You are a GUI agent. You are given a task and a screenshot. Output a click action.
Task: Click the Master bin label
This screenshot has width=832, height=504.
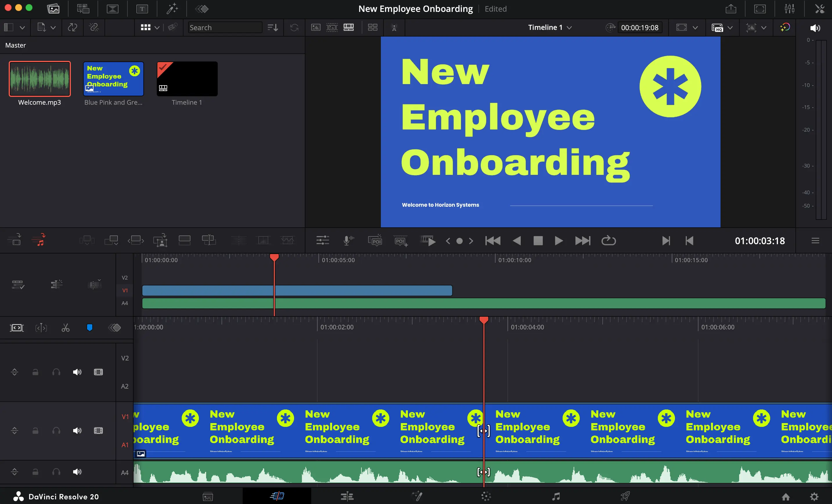pos(16,45)
